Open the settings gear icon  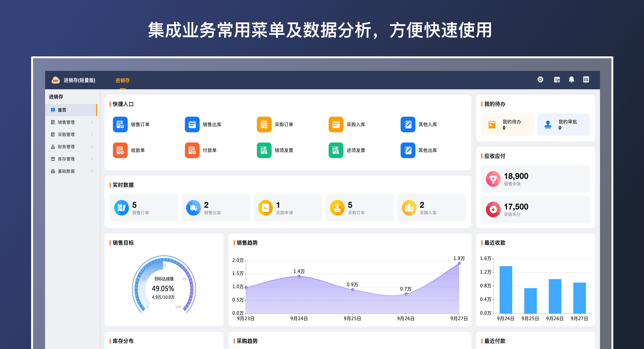(x=540, y=79)
